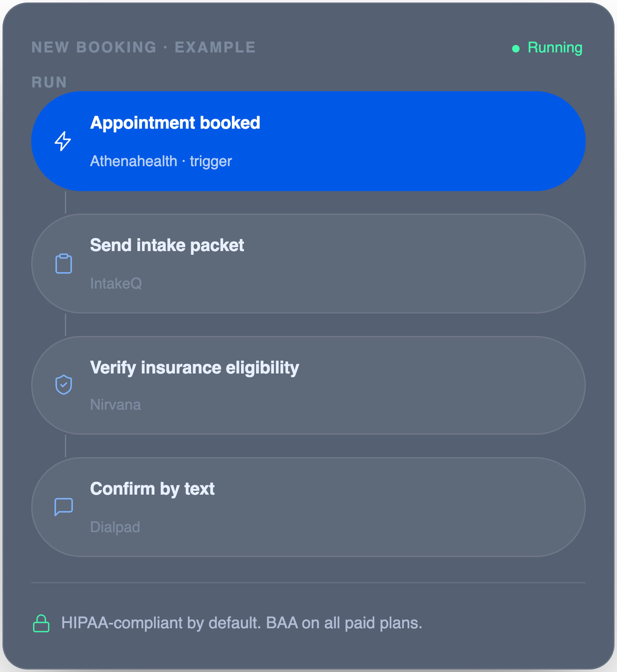Viewport: 617px width, 672px height.
Task: Click the green Running status dot
Action: pyautogui.click(x=516, y=49)
